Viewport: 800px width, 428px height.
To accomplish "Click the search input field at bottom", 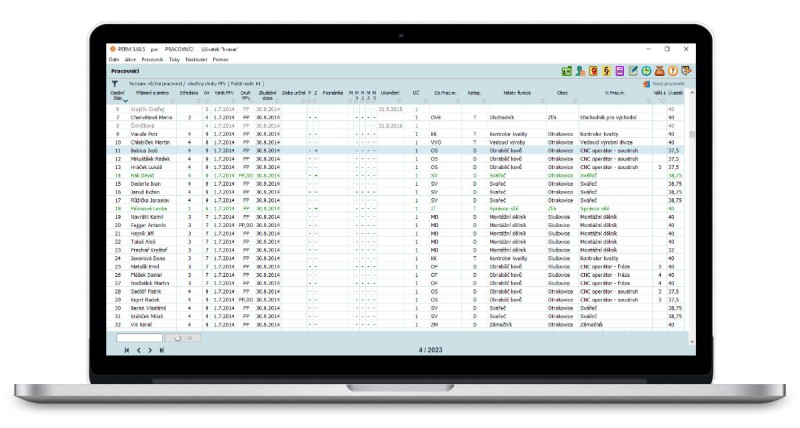I will click(x=138, y=338).
